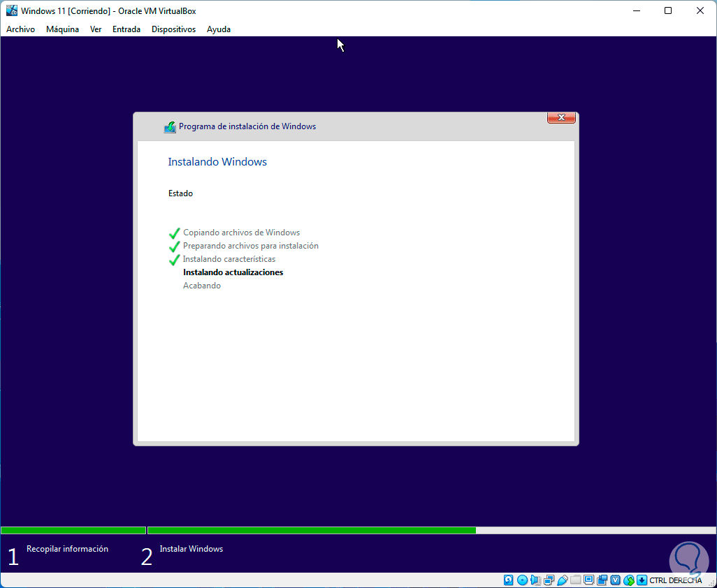Click 'Preparando archivos para instalación' text
The height and width of the screenshot is (588, 717).
point(251,246)
